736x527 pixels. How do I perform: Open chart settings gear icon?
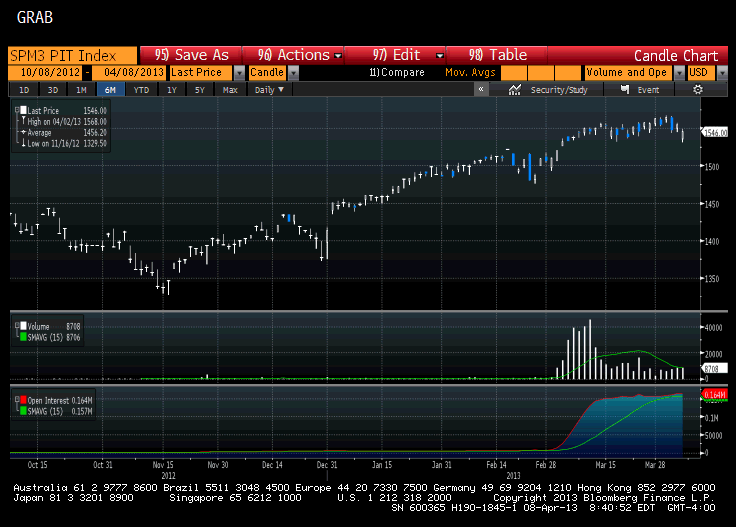coord(698,90)
